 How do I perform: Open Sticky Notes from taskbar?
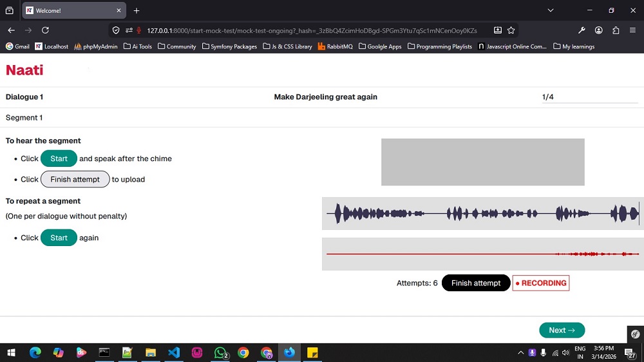click(x=312, y=352)
